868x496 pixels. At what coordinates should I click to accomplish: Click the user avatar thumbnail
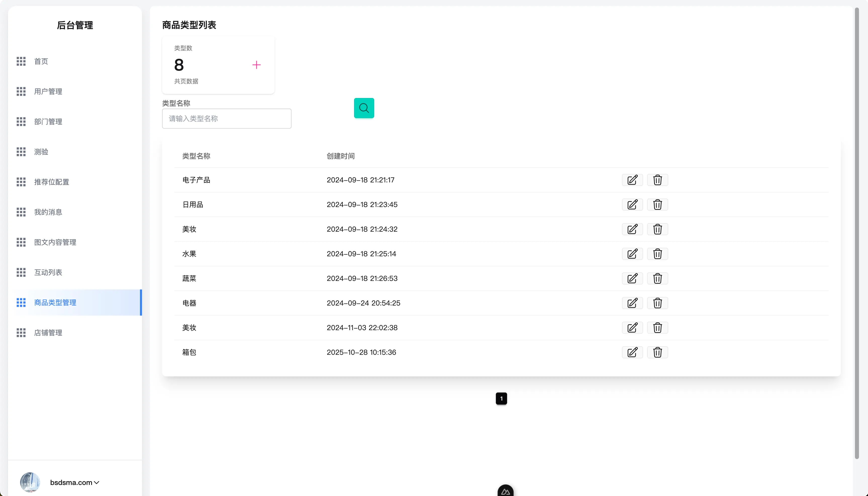coord(30,482)
